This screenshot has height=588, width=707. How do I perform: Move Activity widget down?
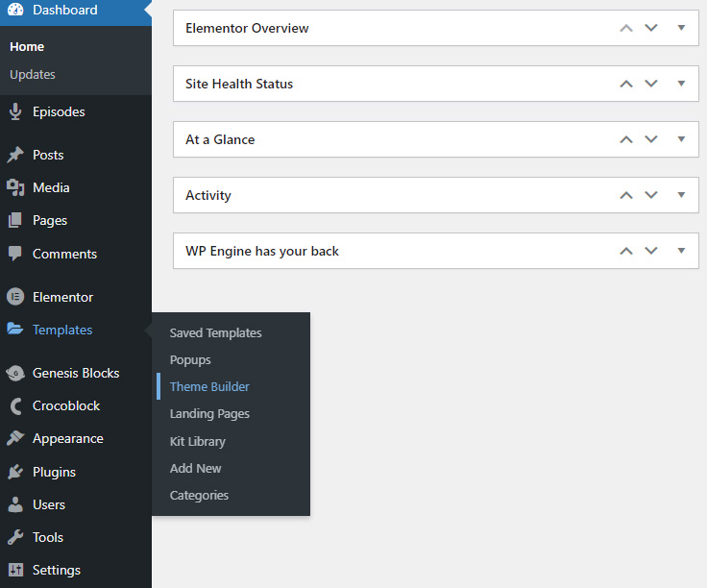tap(651, 195)
